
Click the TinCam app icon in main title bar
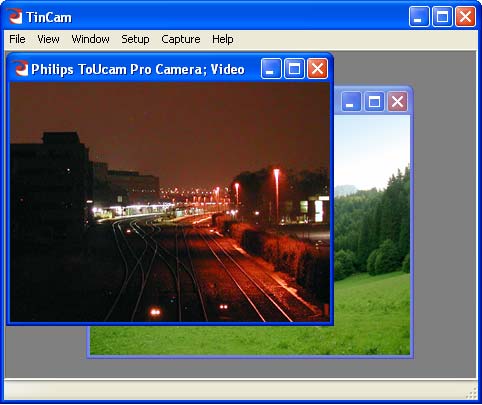point(15,17)
